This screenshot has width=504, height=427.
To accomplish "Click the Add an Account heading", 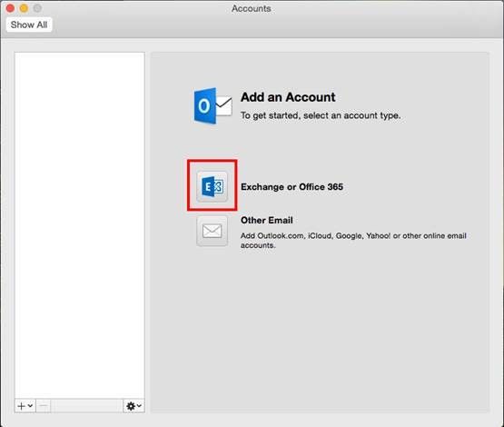I will (288, 97).
